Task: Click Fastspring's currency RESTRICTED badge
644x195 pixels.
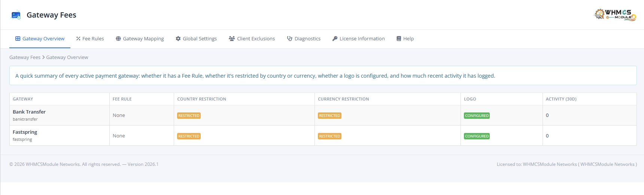Action: click(329, 136)
